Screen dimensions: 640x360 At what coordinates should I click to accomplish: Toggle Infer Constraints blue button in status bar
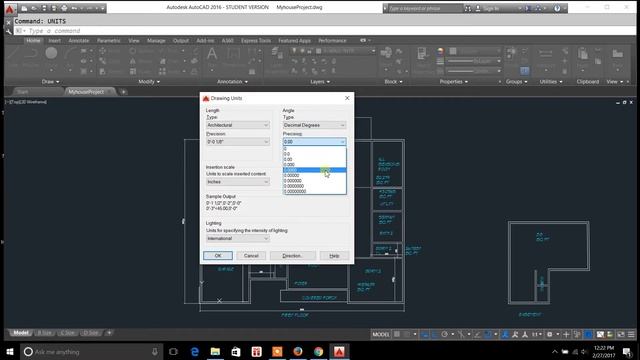point(425,334)
